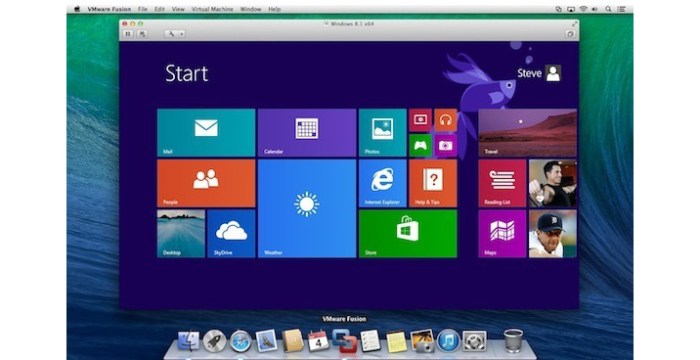The image size is (700, 360).
Task: Open the Virtual Machine menu
Action: tap(212, 9)
